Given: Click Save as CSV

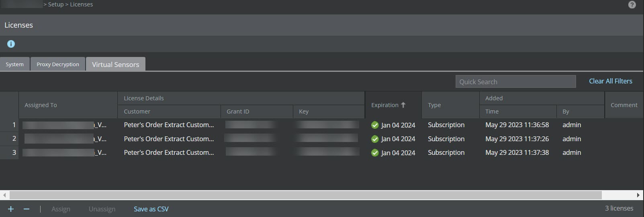Looking at the screenshot, I should (x=151, y=209).
